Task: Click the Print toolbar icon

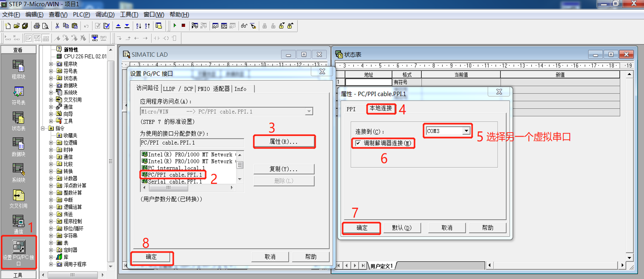Action: (37, 26)
